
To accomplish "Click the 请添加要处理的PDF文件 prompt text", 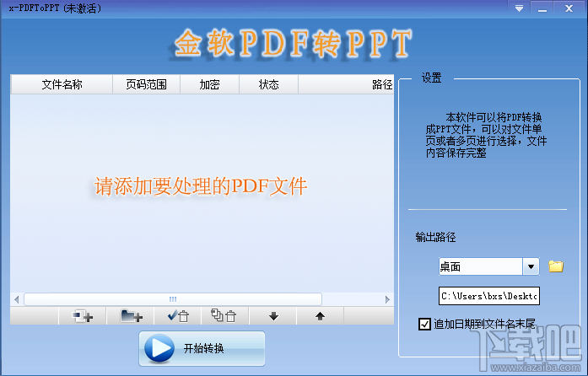I will click(201, 186).
